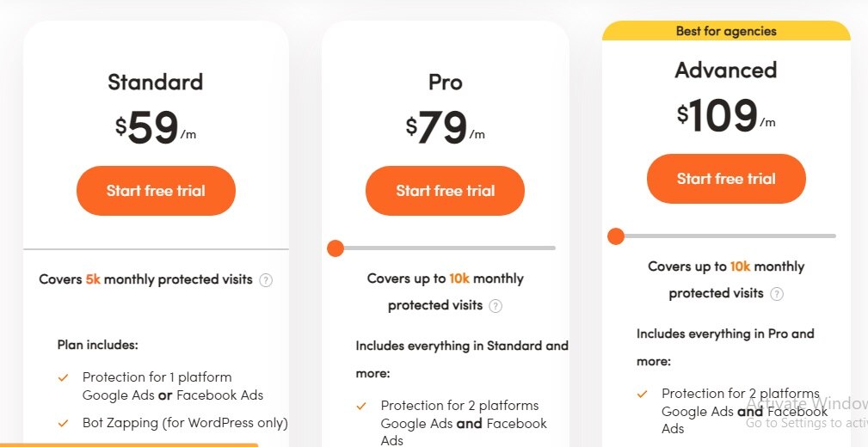Click help icon beside Standard protected visits
Screen dimensions: 868x447
(x=266, y=279)
